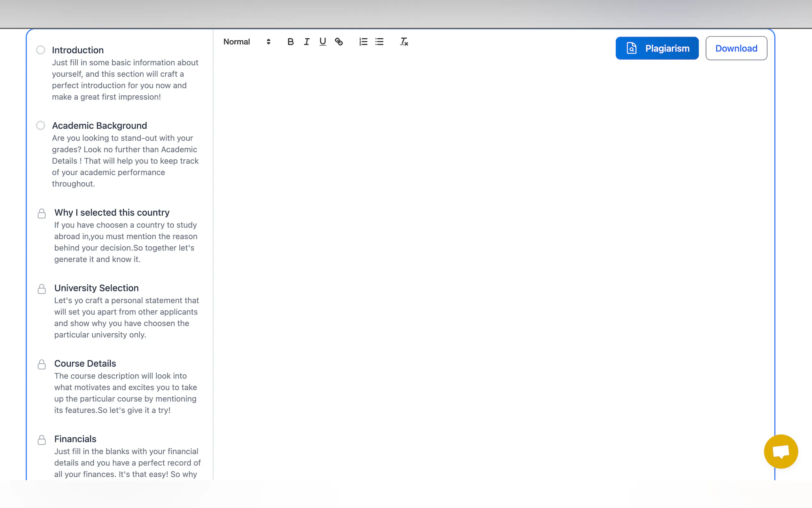Viewport: 812px width, 508px height.
Task: Click lock icon beside Financials
Action: pyautogui.click(x=42, y=440)
